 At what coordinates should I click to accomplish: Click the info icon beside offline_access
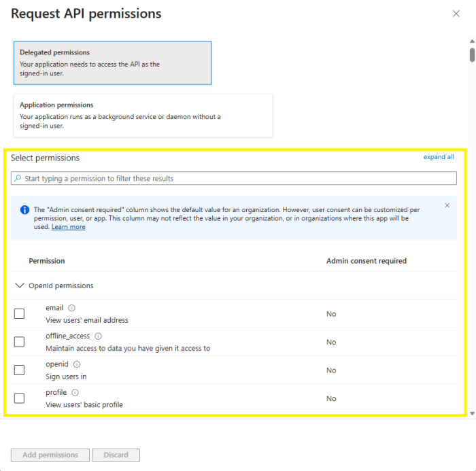[x=98, y=336]
